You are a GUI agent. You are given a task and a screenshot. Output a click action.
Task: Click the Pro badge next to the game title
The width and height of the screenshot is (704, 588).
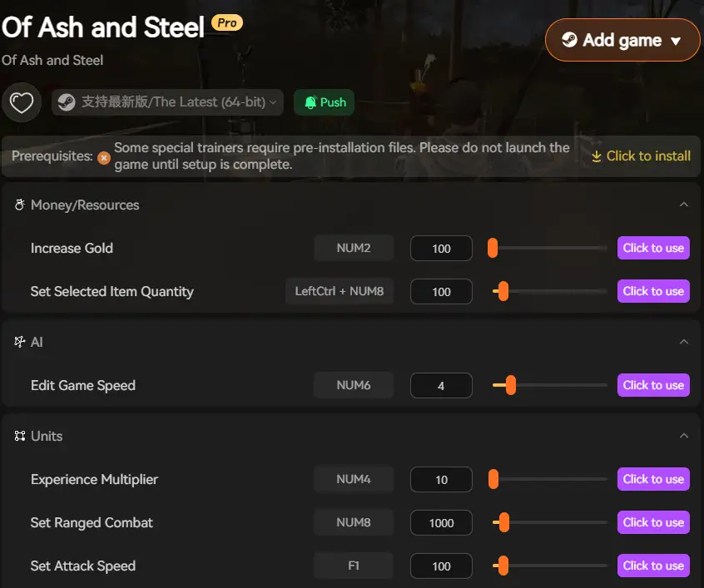(226, 22)
